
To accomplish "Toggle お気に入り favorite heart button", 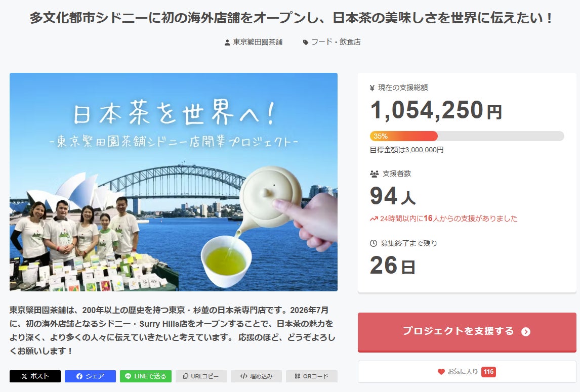I will [x=467, y=372].
